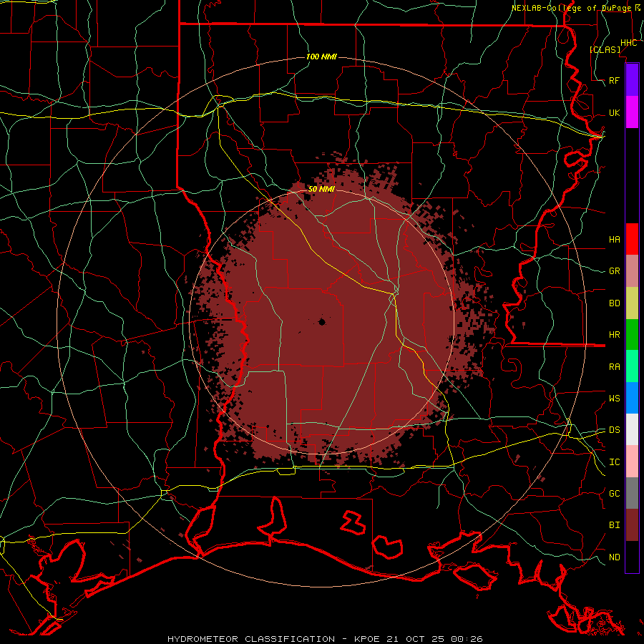The height and width of the screenshot is (644, 644).
Task: Click the "IC" legend label
Action: (x=614, y=462)
